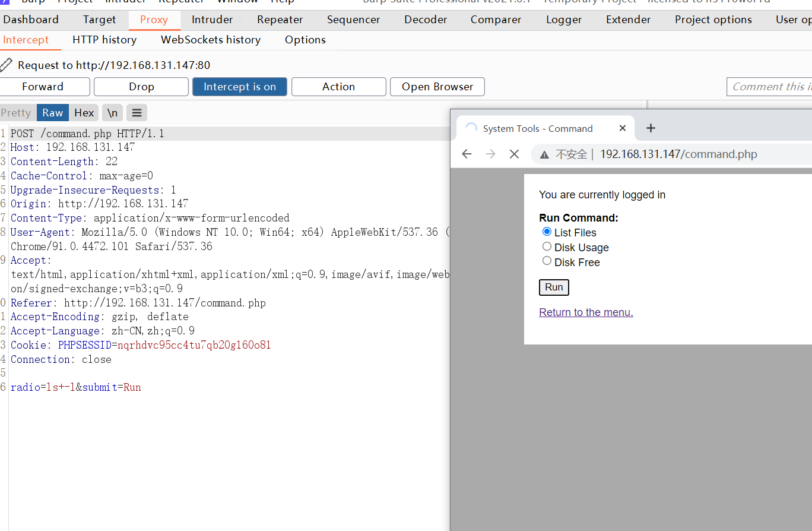Select the Intercept sub-tab

pyautogui.click(x=26, y=40)
